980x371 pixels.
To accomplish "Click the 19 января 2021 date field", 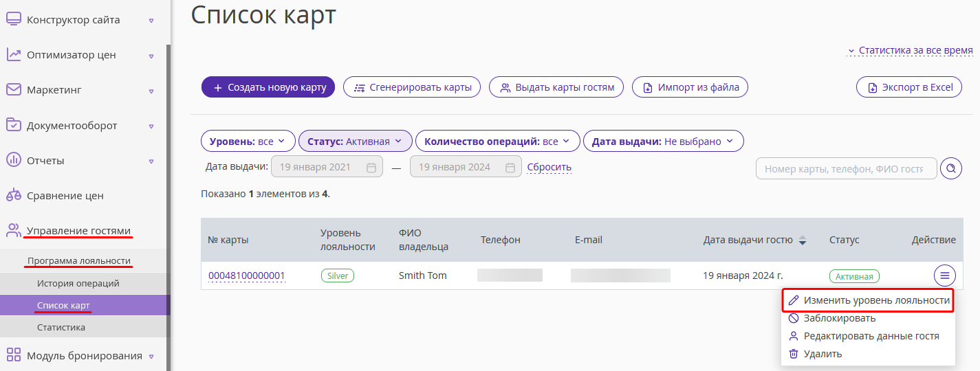I will 327,167.
